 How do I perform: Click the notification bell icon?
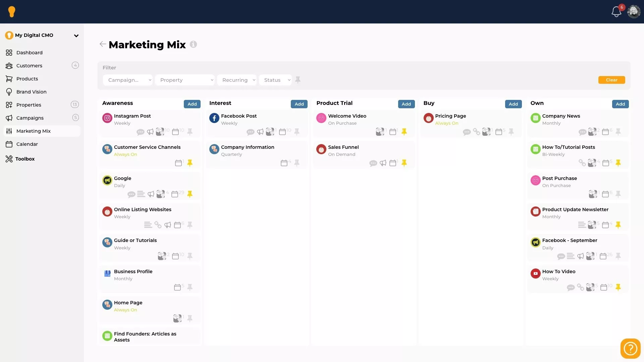616,12
